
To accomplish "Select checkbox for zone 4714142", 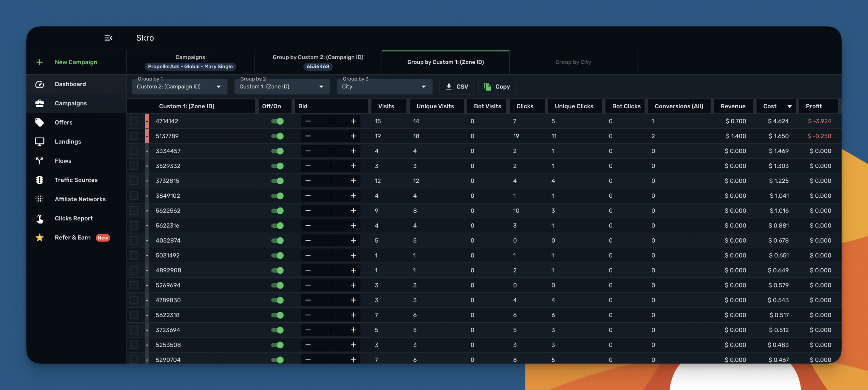I will tap(134, 121).
